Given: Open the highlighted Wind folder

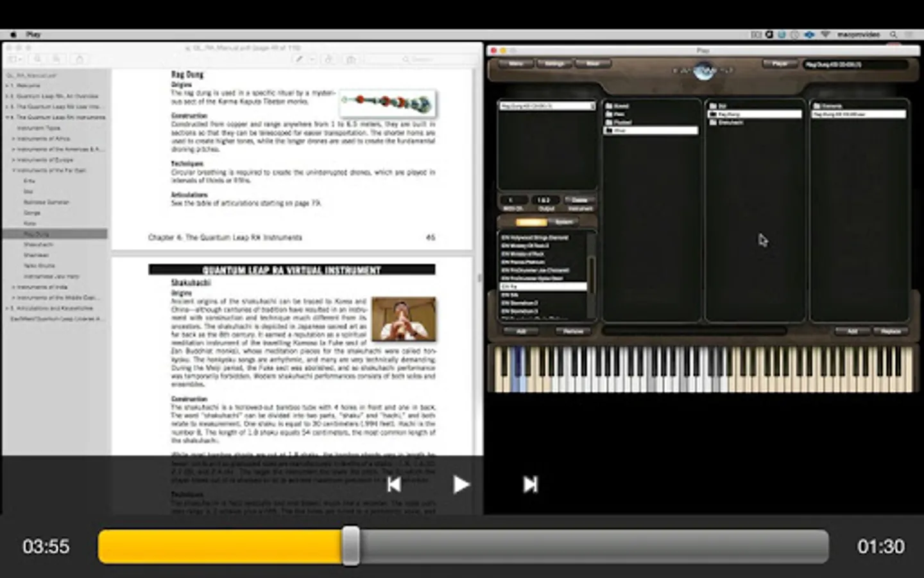Looking at the screenshot, I should pyautogui.click(x=651, y=130).
